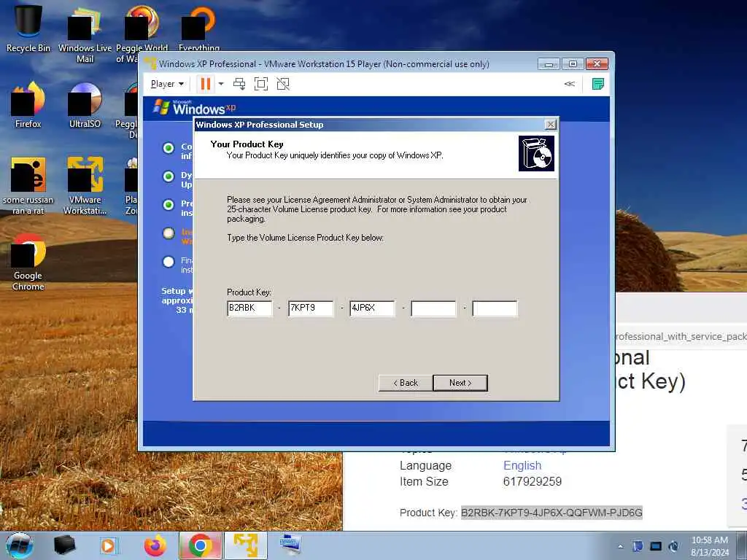The height and width of the screenshot is (560, 747).
Task: Expand the power options arrow beside pause
Action: pyautogui.click(x=221, y=85)
